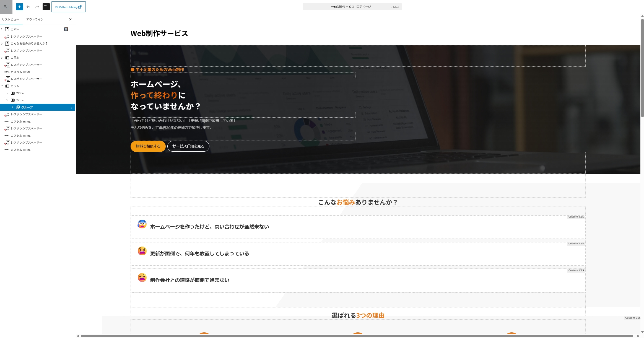Open the VK Pattern Library link
The height and width of the screenshot is (339, 644).
(68, 7)
